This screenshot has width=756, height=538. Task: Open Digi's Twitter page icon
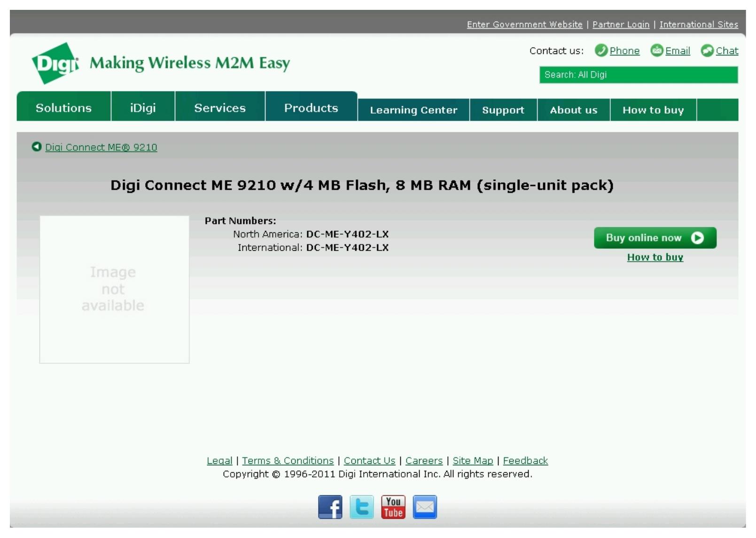pyautogui.click(x=362, y=507)
